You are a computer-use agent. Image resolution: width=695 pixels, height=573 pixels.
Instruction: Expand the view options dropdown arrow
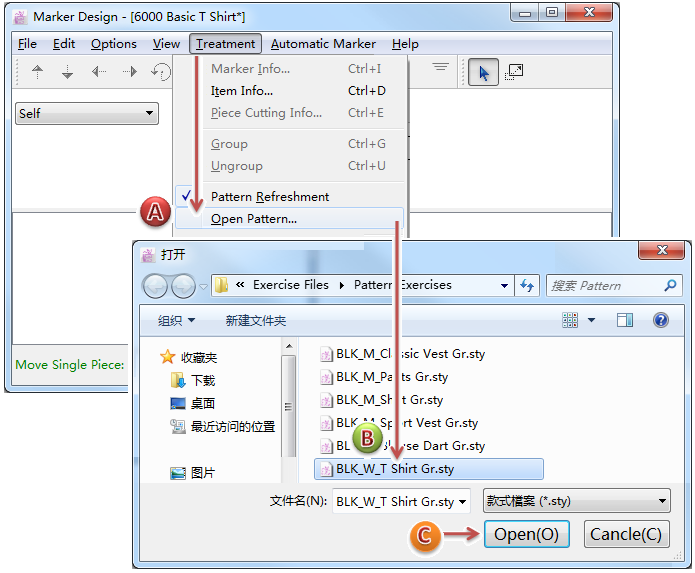tap(591, 320)
